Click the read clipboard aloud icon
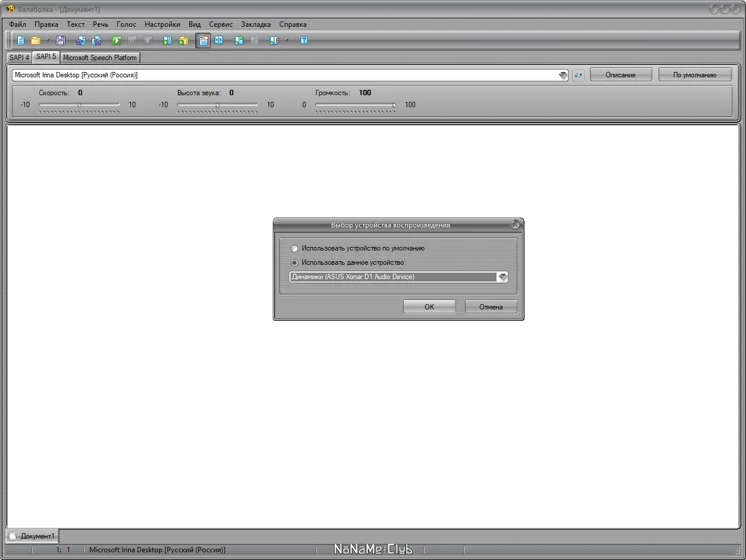746x560 pixels. pyautogui.click(x=168, y=40)
